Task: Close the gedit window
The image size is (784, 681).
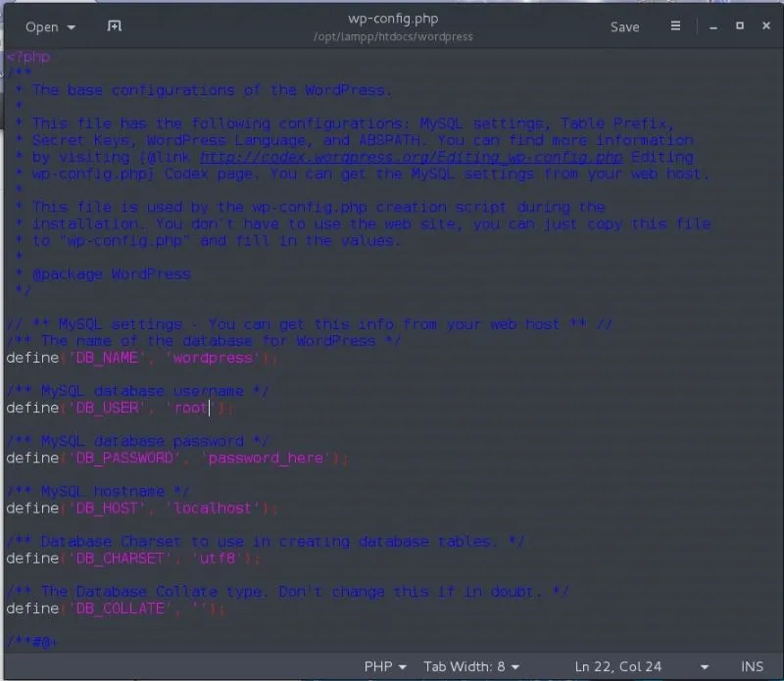Action: 766,25
